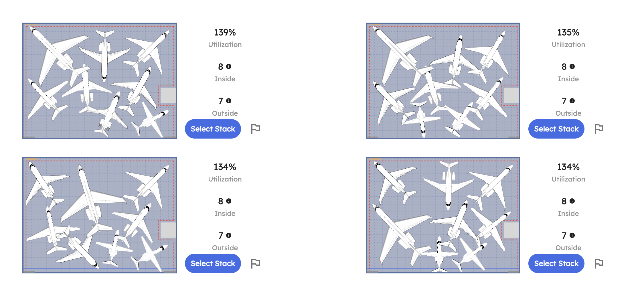644x284 pixels.
Task: Choose Select Stack on lower-left 134% layout
Action: pyautogui.click(x=213, y=263)
